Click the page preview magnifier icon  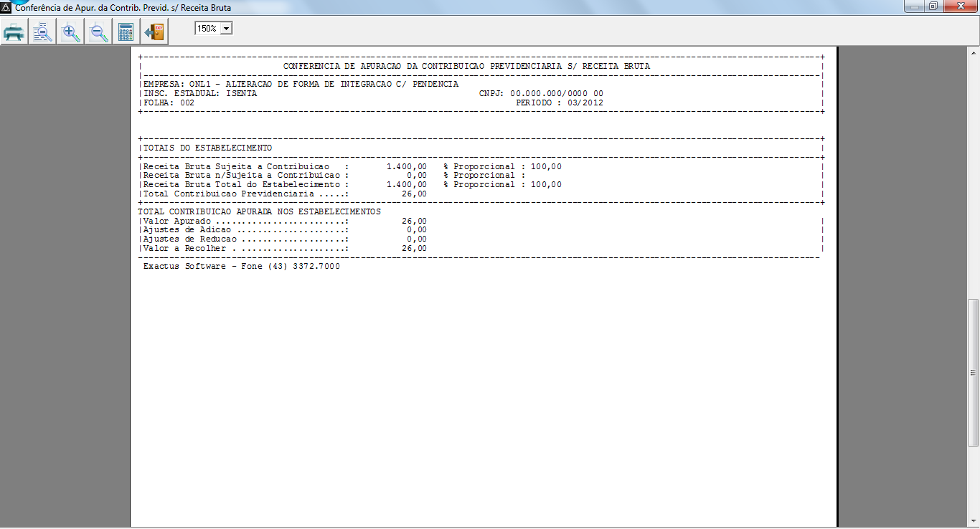click(x=42, y=32)
